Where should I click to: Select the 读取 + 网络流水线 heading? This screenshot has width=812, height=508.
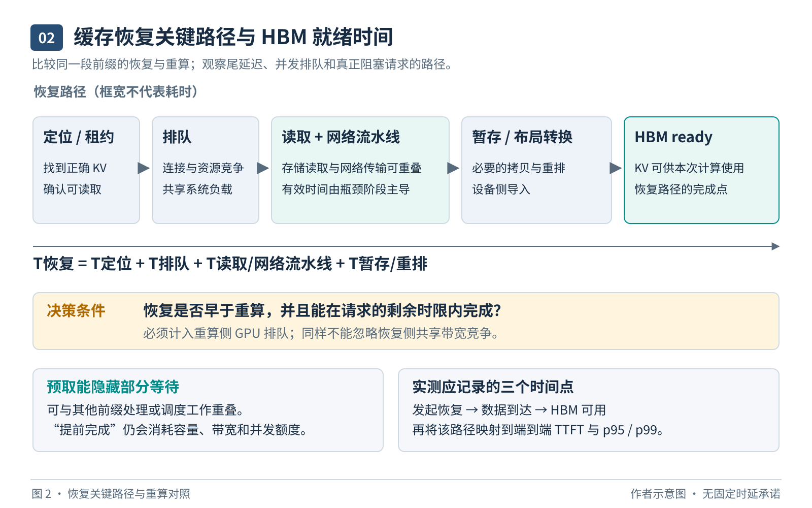pyautogui.click(x=341, y=137)
